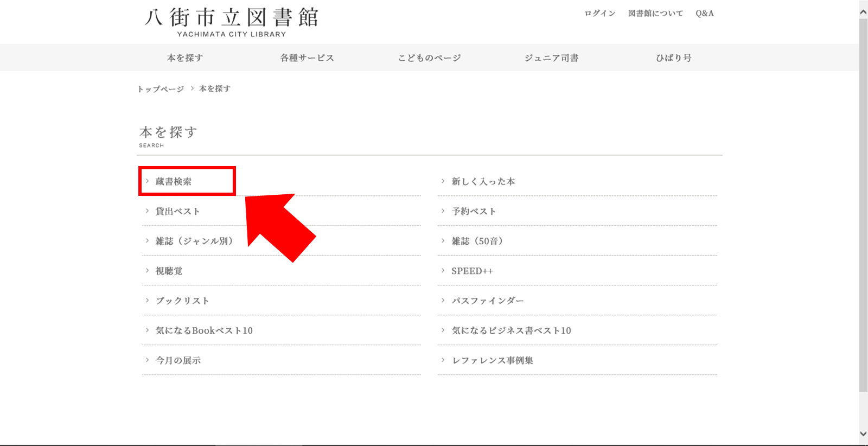Viewport: 868px width, 446px height.
Task: Go to トップページ breadcrumb
Action: coord(161,88)
